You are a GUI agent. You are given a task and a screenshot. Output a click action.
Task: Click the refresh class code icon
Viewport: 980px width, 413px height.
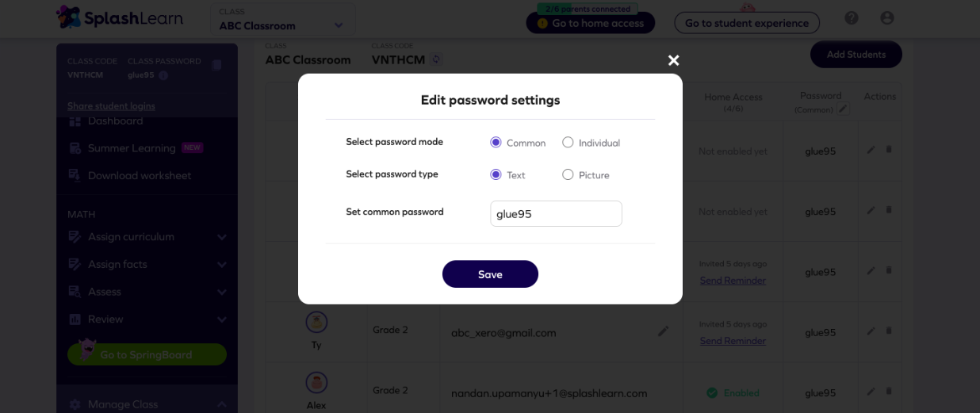click(437, 59)
